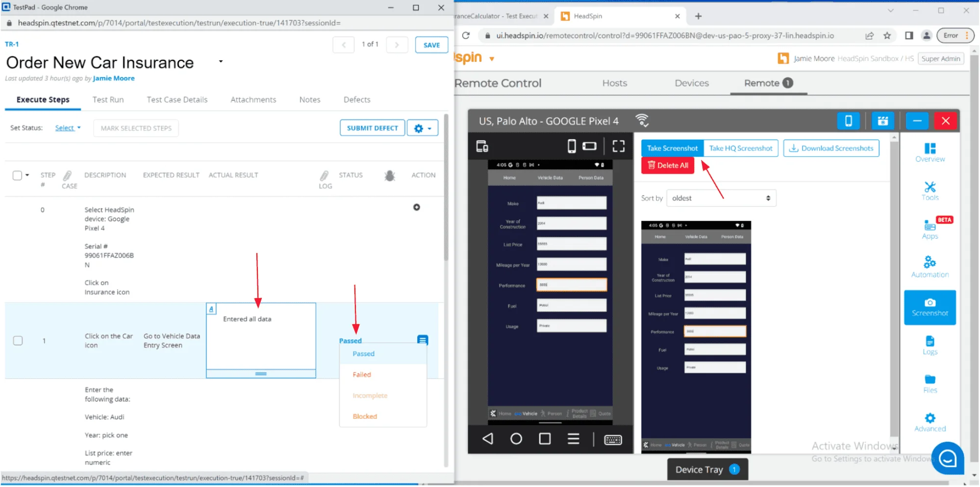Click the Android recent apps square button
This screenshot has height=487, width=980.
pos(545,438)
